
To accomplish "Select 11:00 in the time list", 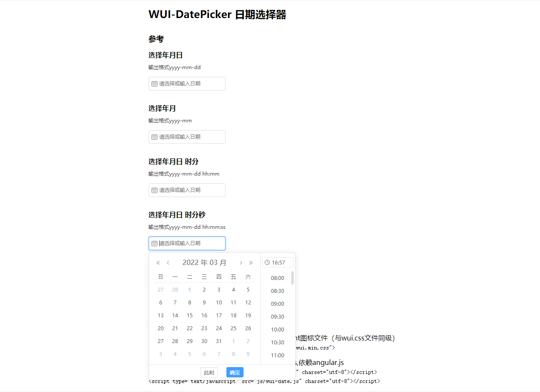I will [x=278, y=356].
